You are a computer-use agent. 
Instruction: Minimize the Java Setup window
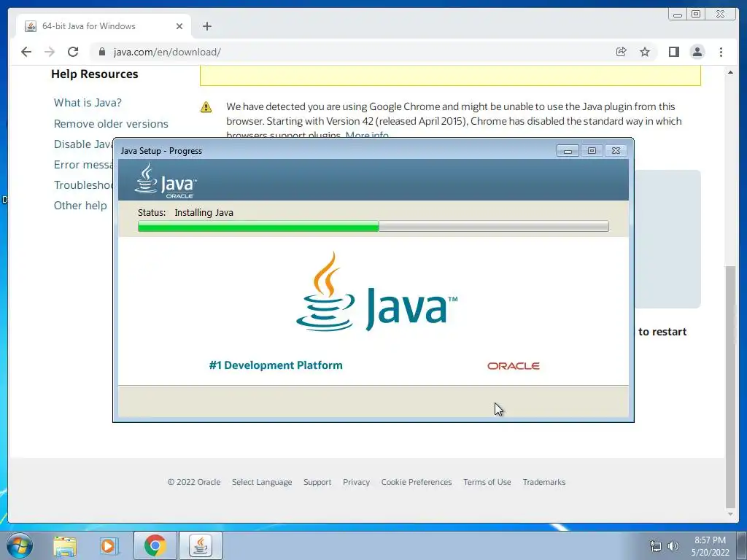pos(568,150)
